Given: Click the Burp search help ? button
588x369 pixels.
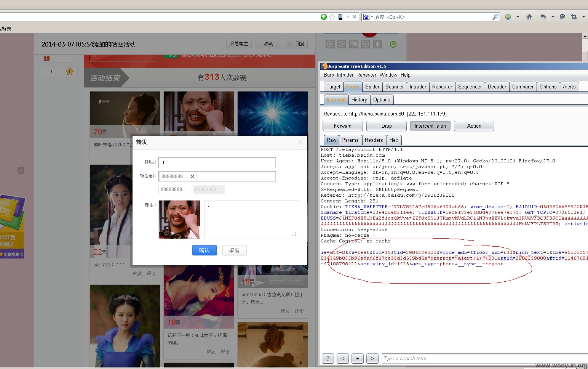Looking at the screenshot, I should click(x=328, y=358).
